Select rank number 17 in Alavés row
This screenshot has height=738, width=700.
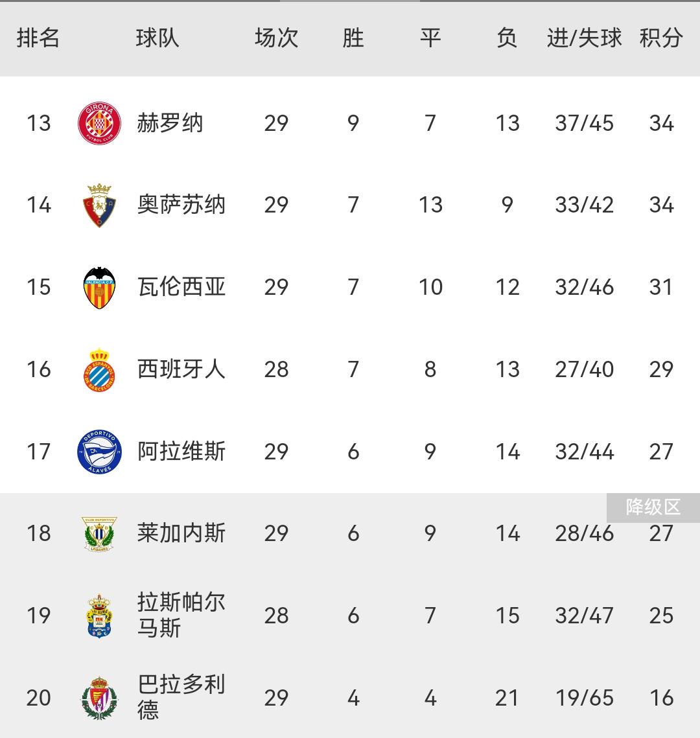pyautogui.click(x=38, y=452)
